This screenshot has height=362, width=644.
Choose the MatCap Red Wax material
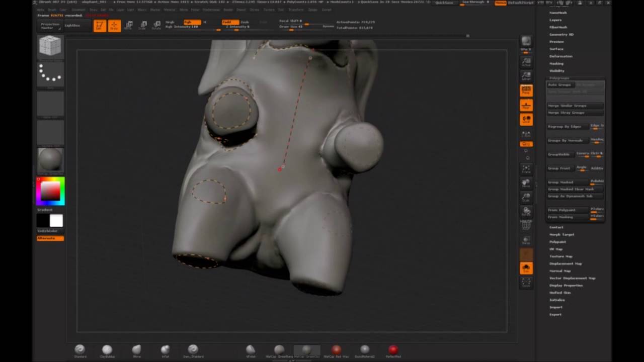pos(336,350)
